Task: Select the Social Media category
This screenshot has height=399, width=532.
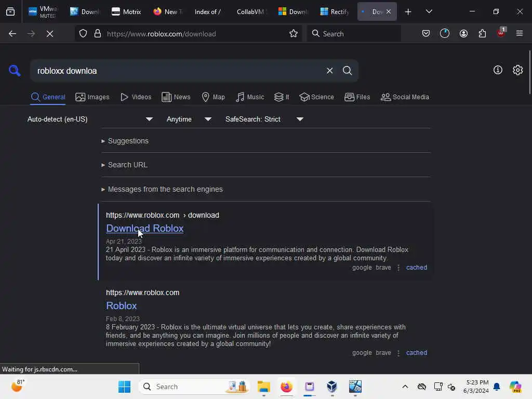Action: point(405,97)
